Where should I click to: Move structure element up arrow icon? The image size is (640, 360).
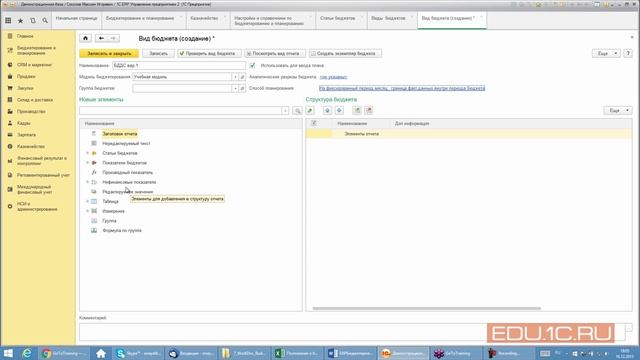point(327,111)
